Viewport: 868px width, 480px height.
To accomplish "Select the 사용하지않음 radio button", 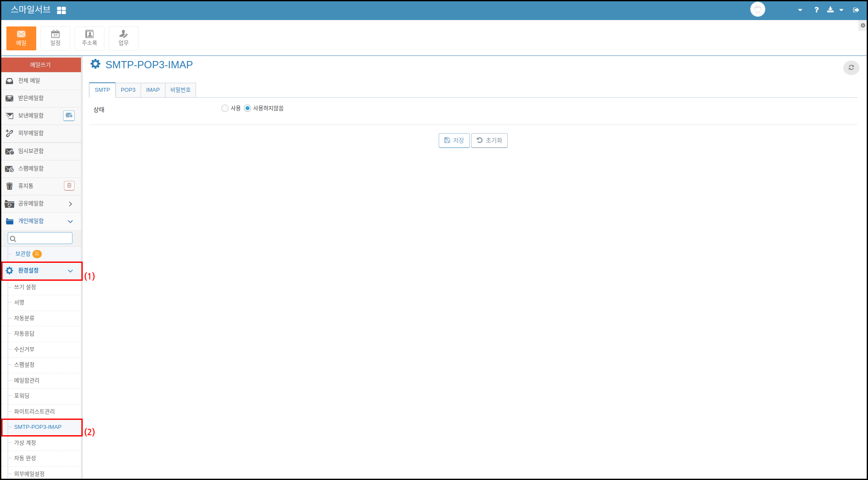I will point(247,108).
